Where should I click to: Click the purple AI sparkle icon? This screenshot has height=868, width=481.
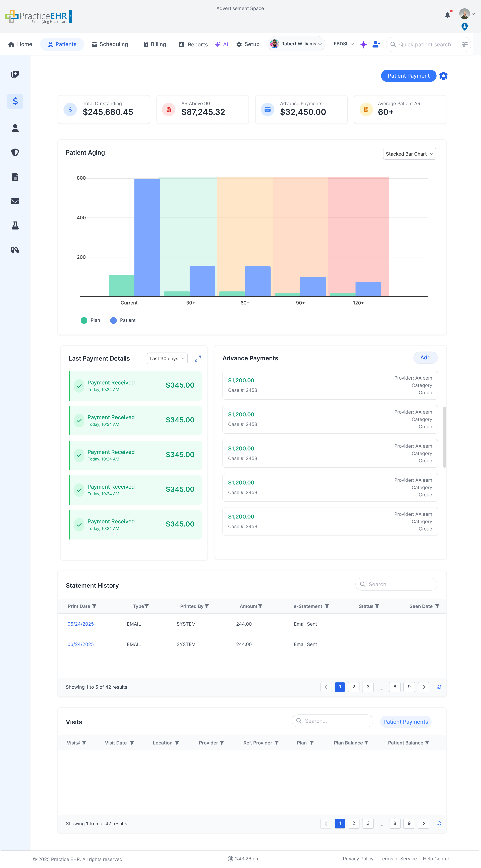tap(363, 44)
